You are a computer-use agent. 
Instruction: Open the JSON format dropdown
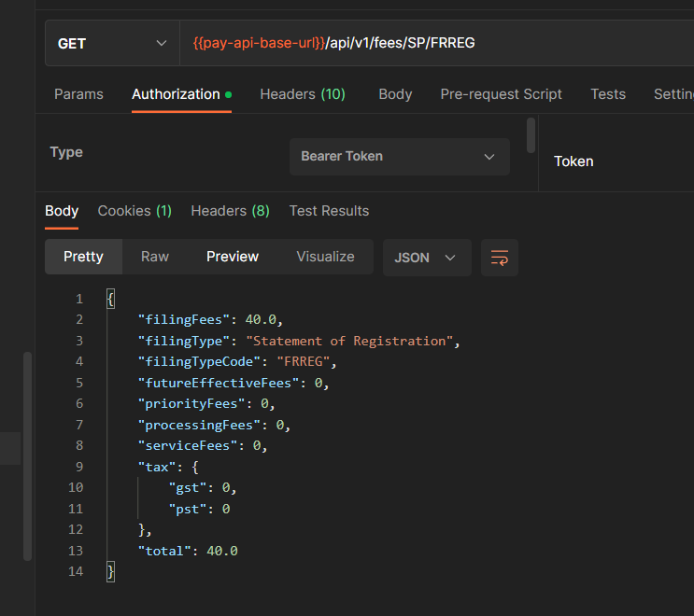click(427, 258)
